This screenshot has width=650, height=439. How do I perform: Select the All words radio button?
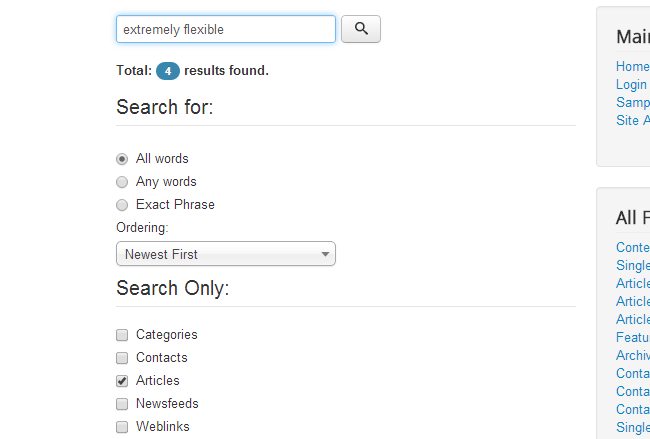[x=122, y=159]
